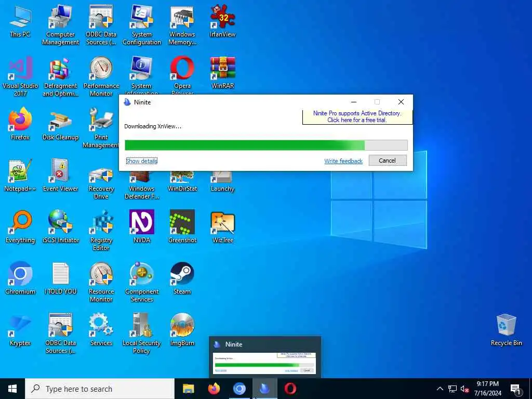
Task: Open Resource Monitor shortcut
Action: [x=101, y=282]
